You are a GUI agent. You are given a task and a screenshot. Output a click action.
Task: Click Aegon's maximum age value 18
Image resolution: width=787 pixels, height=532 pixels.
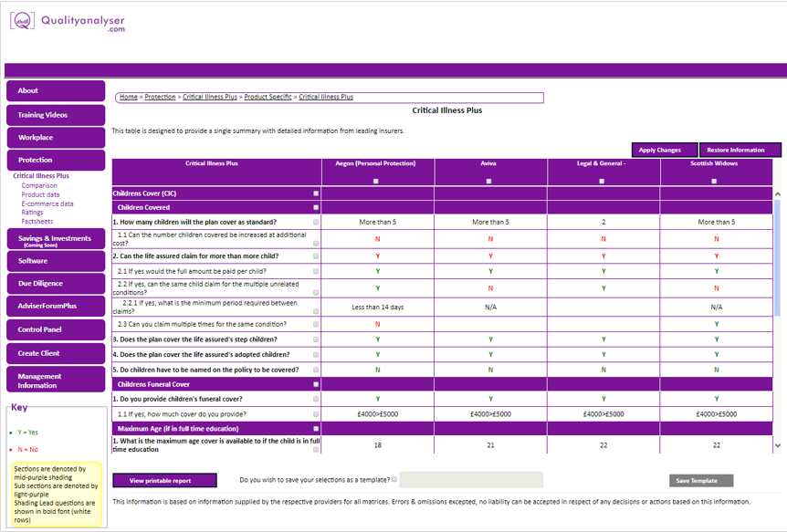coord(378,445)
